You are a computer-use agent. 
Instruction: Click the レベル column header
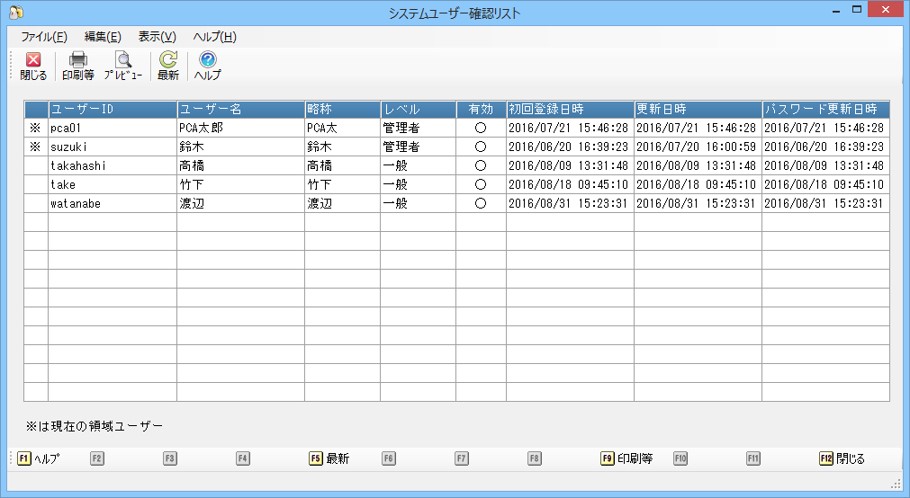pyautogui.click(x=416, y=109)
